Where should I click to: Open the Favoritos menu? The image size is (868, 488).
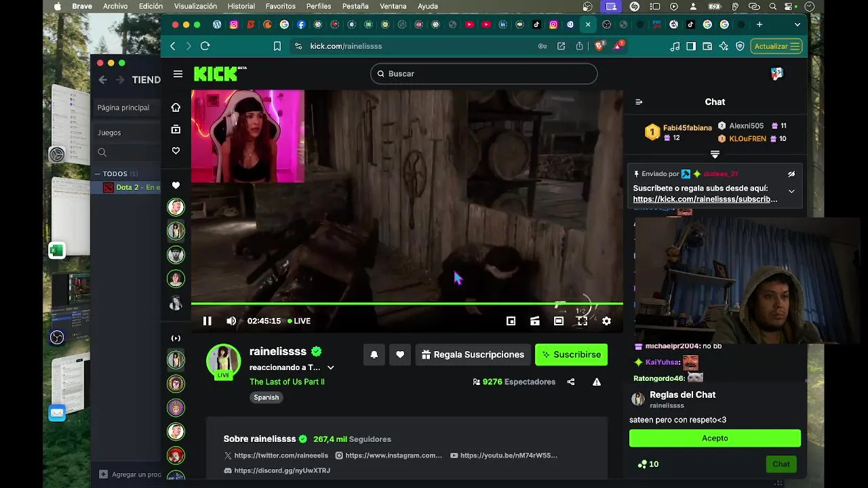pyautogui.click(x=280, y=6)
